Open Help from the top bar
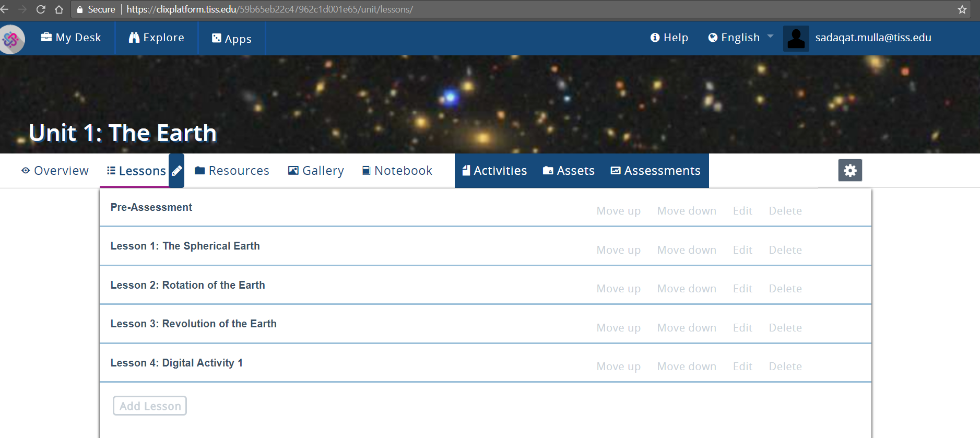This screenshot has width=980, height=438. point(669,38)
